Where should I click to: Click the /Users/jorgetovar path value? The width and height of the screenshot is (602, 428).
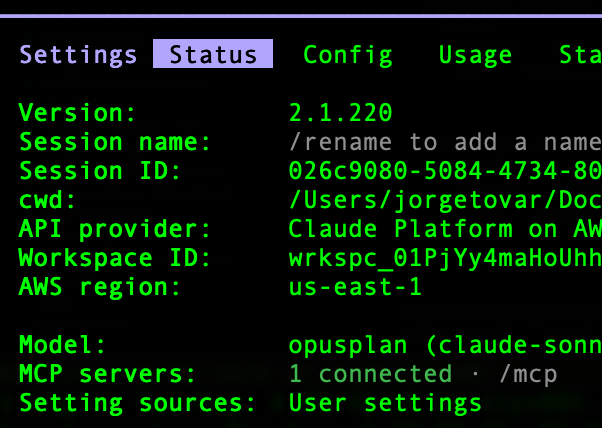tap(445, 201)
